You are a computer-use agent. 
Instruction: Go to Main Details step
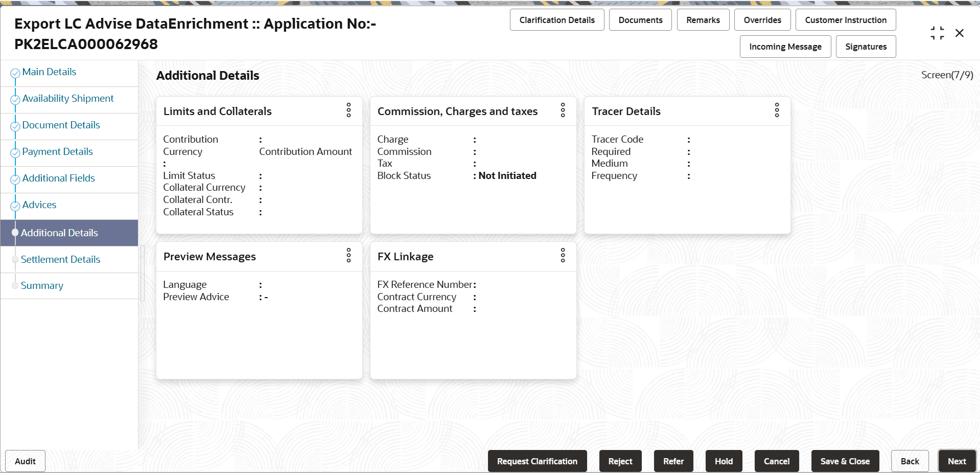[49, 72]
